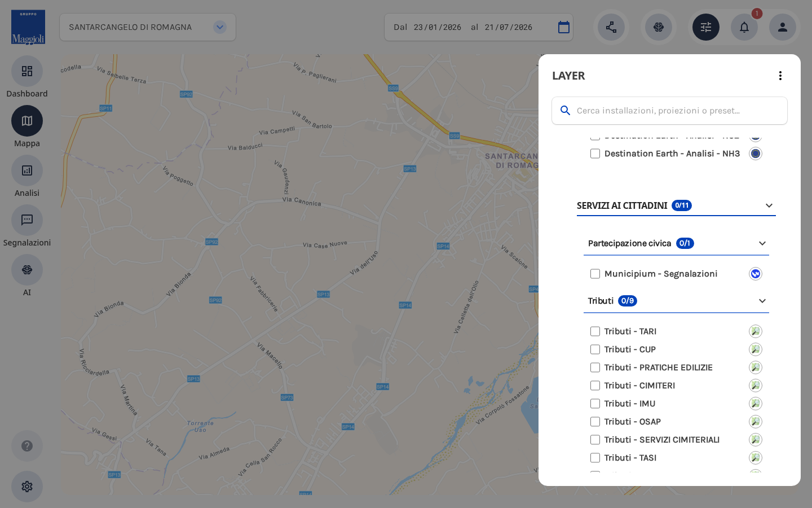
Task: Click the Tributi - SERVIZI CIMITERIALI source icon
Action: (756, 440)
